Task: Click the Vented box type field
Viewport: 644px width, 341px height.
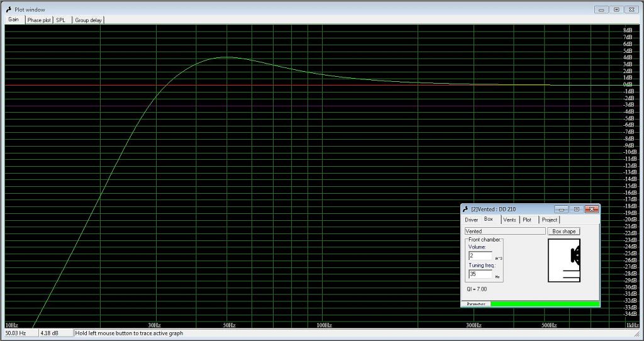Action: (504, 232)
